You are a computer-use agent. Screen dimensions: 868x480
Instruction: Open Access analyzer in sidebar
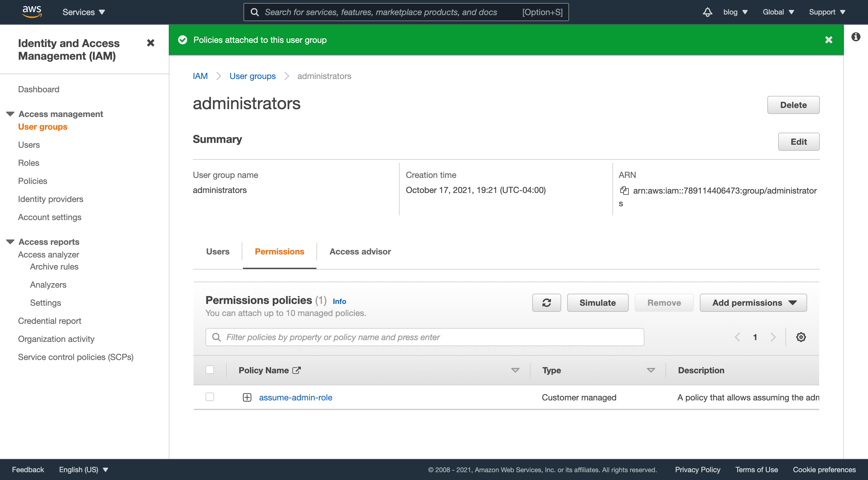[x=49, y=254]
